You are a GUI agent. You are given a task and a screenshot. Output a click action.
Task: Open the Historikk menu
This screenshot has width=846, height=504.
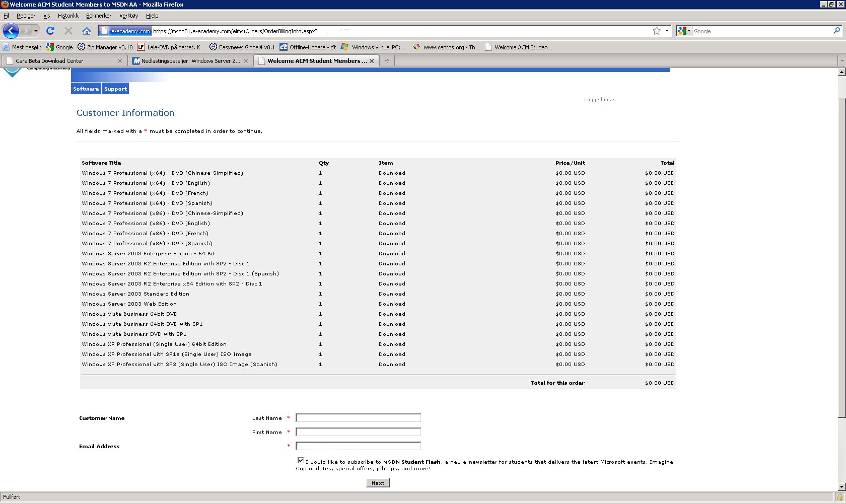[x=68, y=16]
